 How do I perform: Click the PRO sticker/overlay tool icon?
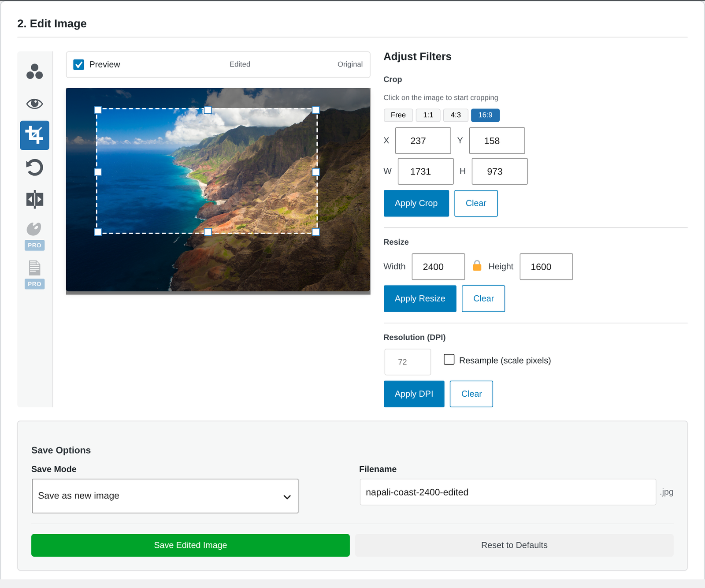pos(34,229)
